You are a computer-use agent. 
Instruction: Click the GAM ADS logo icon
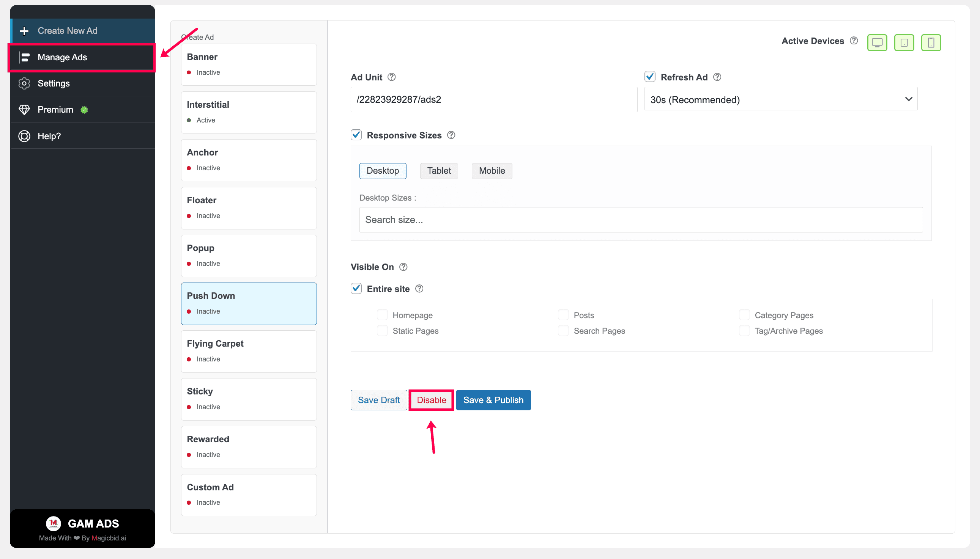(x=53, y=523)
